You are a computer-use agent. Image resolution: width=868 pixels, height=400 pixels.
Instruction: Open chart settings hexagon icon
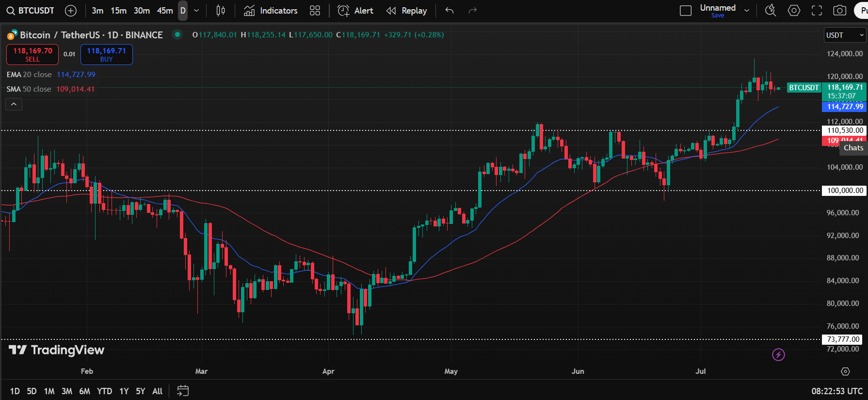794,11
